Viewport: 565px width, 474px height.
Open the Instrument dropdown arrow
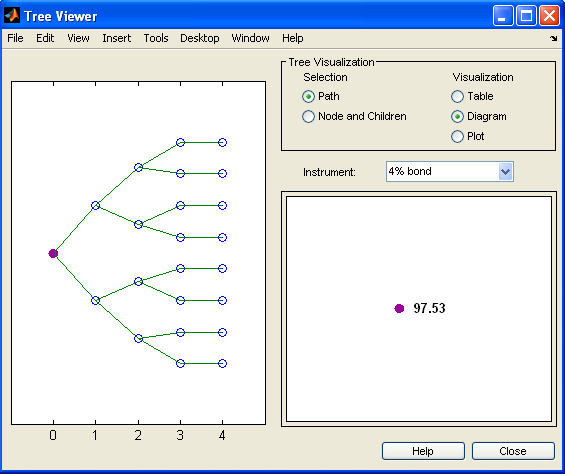tap(505, 172)
